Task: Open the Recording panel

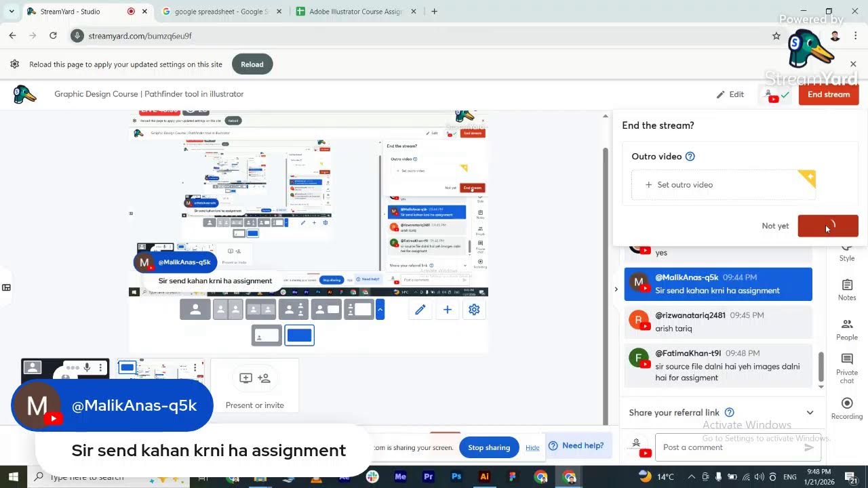Action: (847, 409)
